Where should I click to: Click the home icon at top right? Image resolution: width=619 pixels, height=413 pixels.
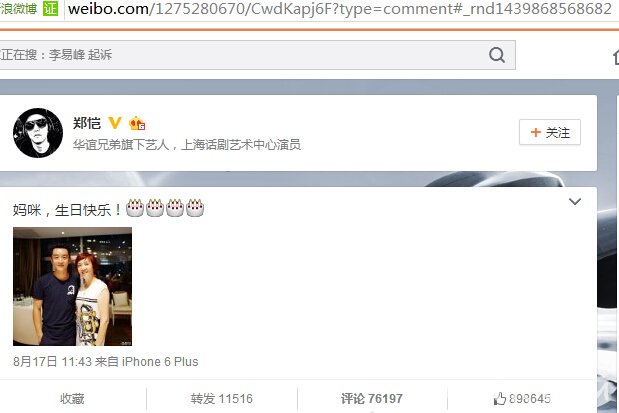point(616,57)
